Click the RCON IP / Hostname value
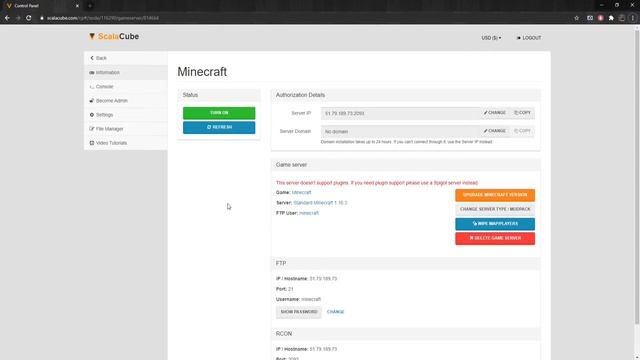640x360 pixels. click(x=323, y=349)
